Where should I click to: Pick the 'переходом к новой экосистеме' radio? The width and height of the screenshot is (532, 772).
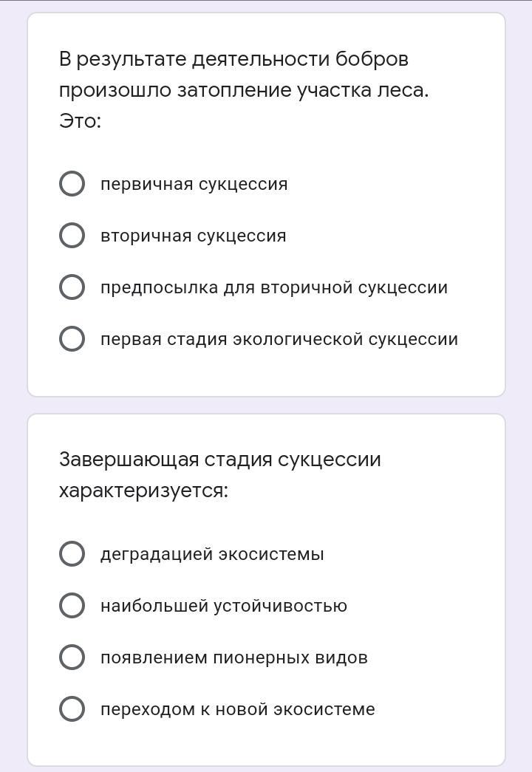click(72, 709)
